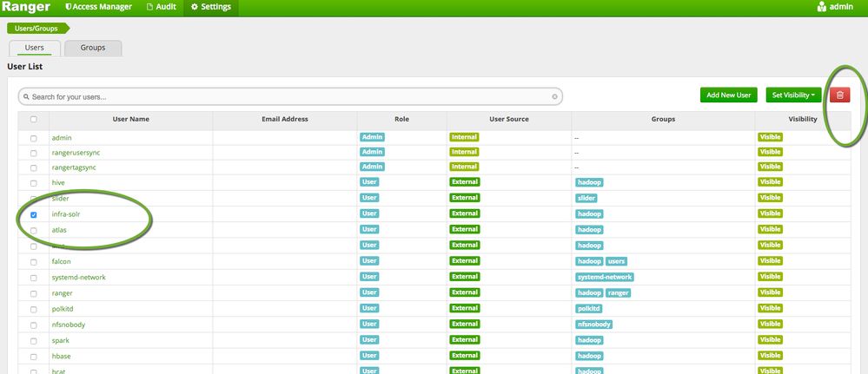Click the red trash delete icon
Image resolution: width=868 pixels, height=374 pixels.
pyautogui.click(x=839, y=95)
